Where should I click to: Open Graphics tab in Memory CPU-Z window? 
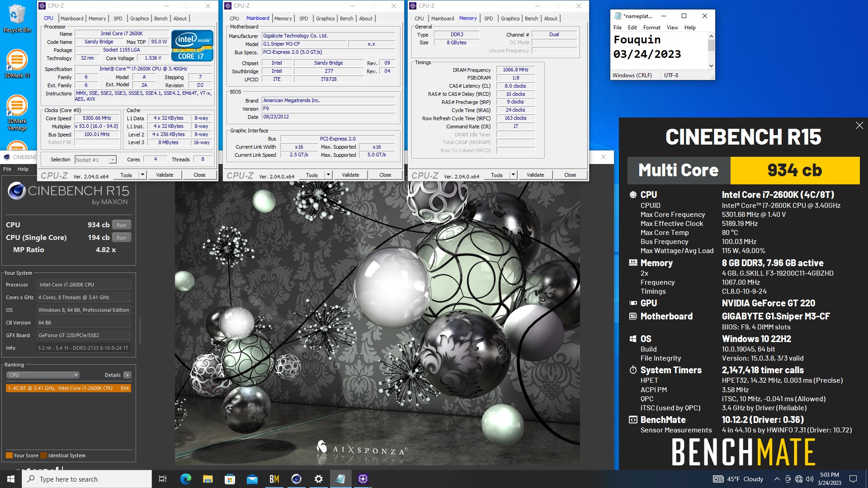click(x=510, y=19)
